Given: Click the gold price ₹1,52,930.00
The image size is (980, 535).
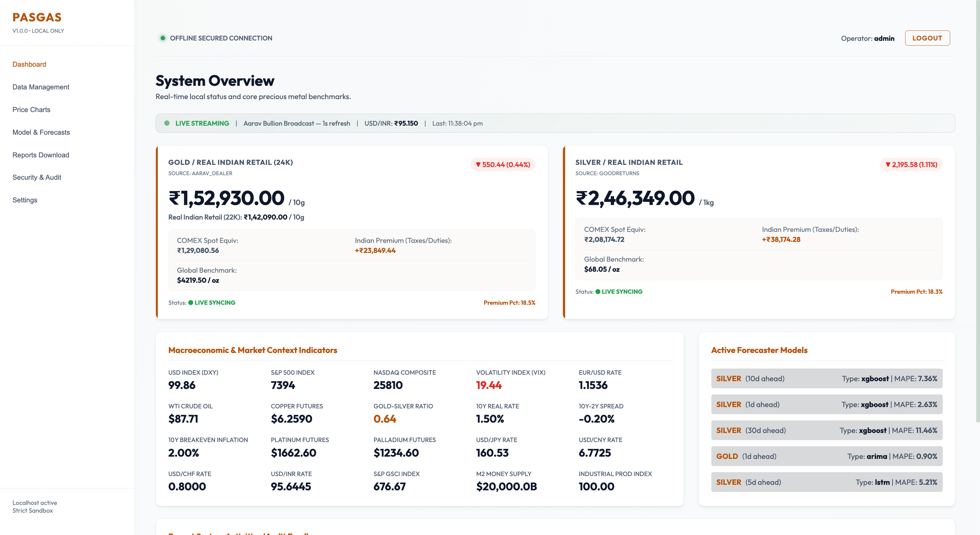Looking at the screenshot, I should click(226, 198).
